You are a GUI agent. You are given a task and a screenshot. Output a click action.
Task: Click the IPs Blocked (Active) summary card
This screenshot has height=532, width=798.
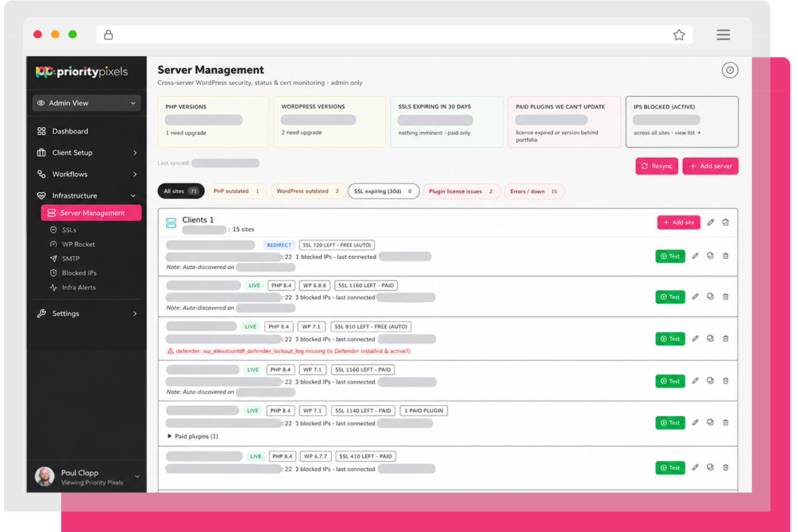tap(682, 122)
